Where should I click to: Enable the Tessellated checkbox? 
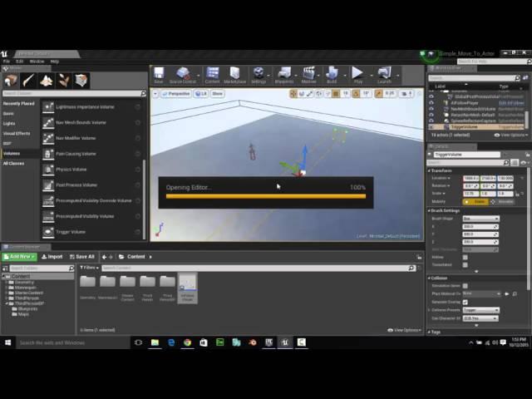click(x=465, y=264)
